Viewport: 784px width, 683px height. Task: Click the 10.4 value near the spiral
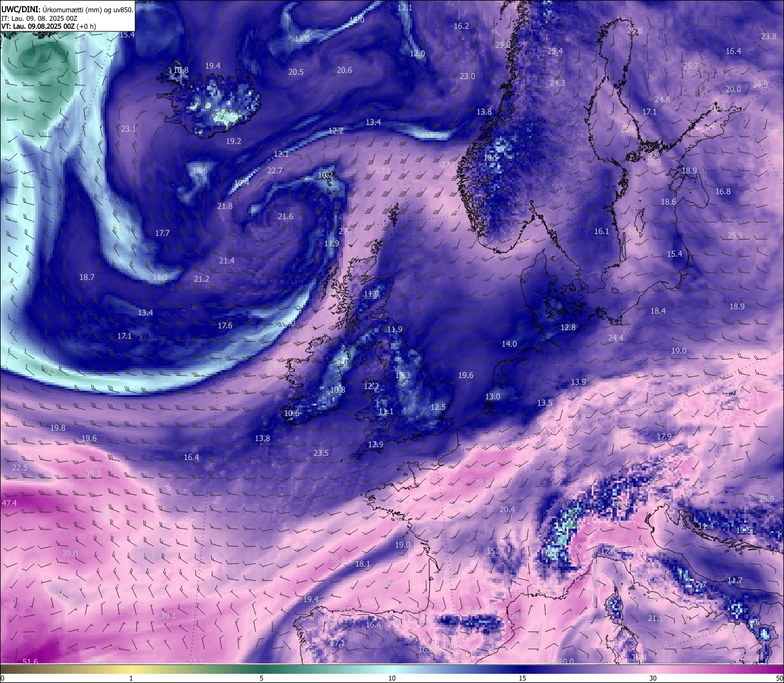[242, 183]
